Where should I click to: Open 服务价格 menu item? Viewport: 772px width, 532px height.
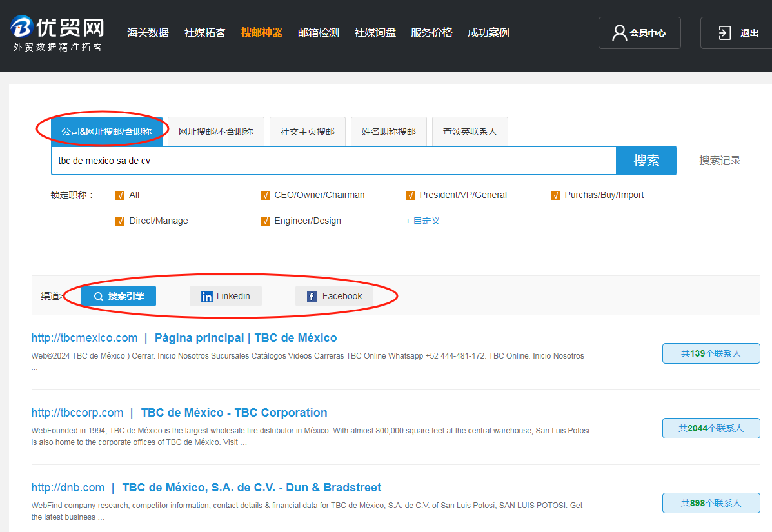coord(431,33)
